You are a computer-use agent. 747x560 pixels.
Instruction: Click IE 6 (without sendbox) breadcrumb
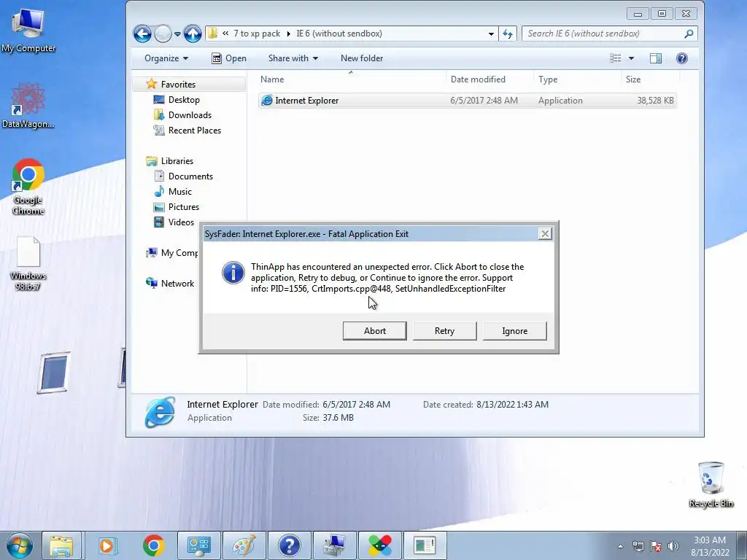tap(339, 34)
